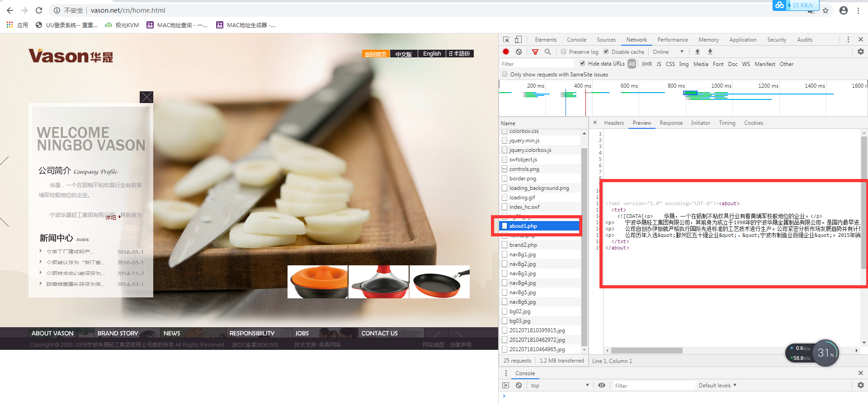Open Console settings gear
The image size is (868, 405).
coord(861,385)
